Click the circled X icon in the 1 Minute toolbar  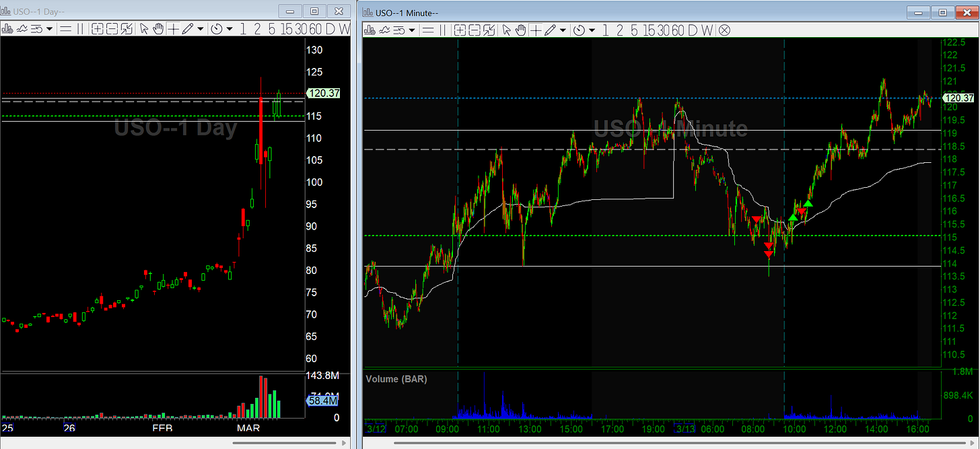click(x=724, y=29)
